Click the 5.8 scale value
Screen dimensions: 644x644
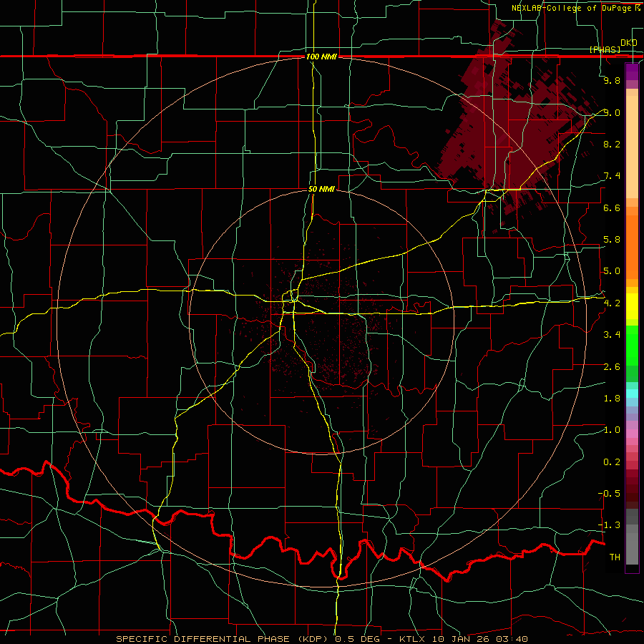click(612, 240)
